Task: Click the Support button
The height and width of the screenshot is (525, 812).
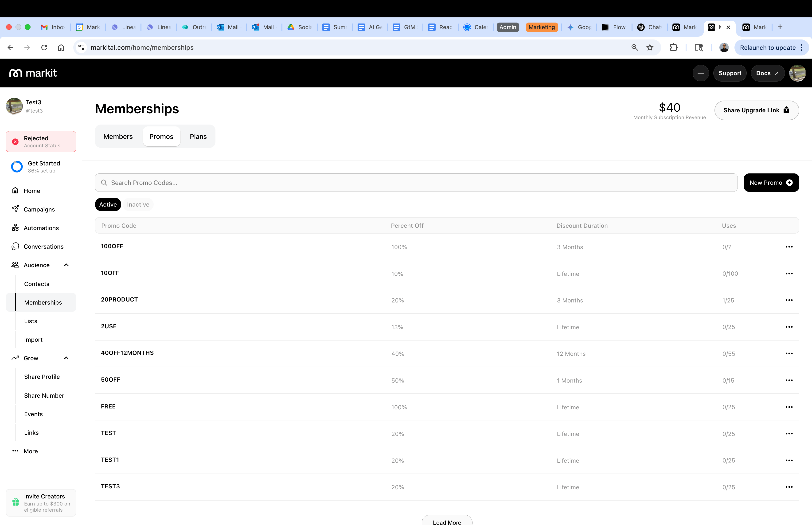Action: [x=730, y=73]
